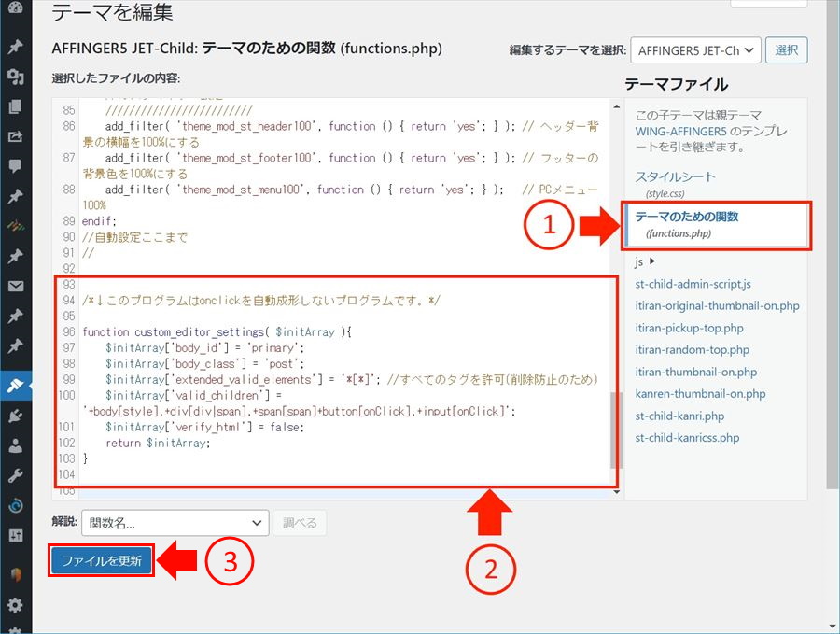Open the Media library sidebar icon
The image size is (840, 634).
pyautogui.click(x=15, y=77)
